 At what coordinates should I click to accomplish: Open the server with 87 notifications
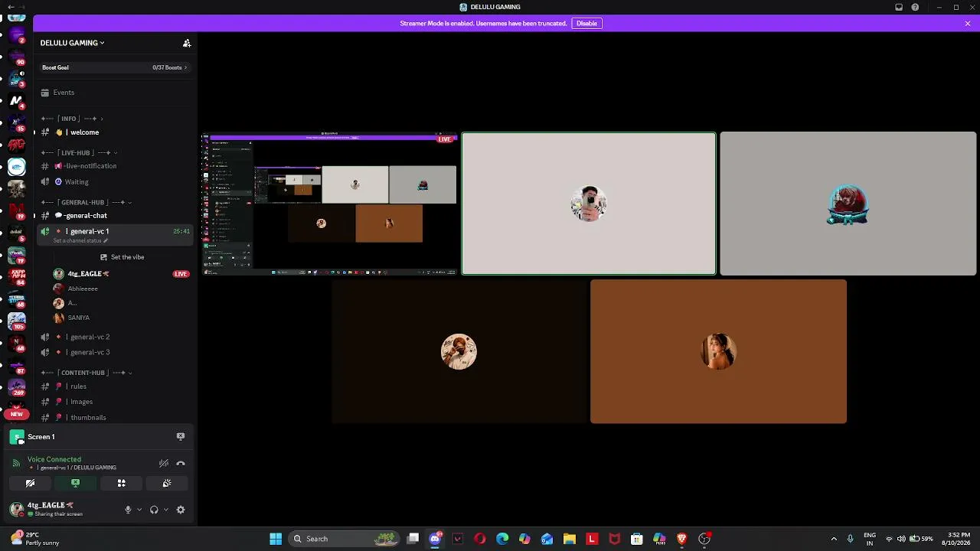[16, 364]
